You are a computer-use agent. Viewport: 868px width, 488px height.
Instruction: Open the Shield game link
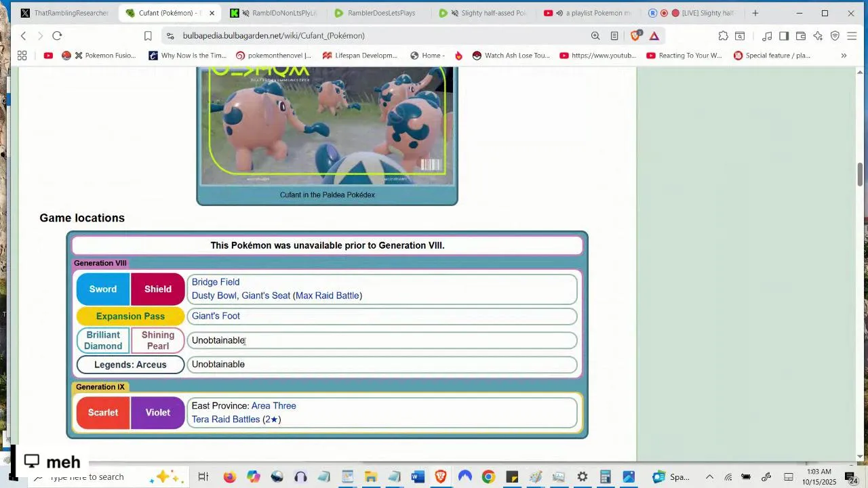point(157,289)
